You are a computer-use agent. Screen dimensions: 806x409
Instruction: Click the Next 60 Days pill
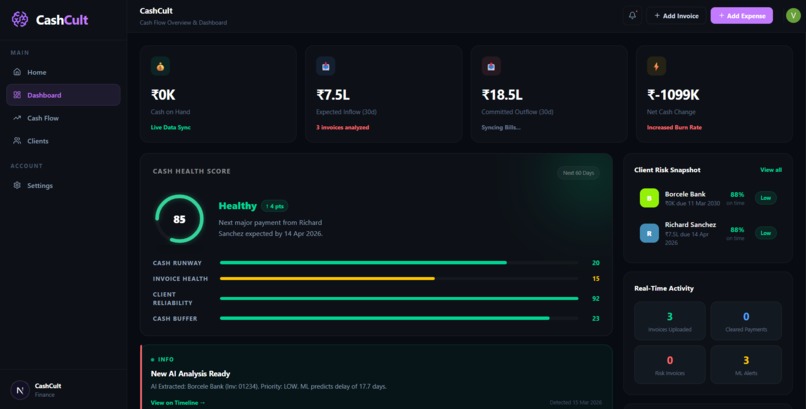(x=578, y=173)
